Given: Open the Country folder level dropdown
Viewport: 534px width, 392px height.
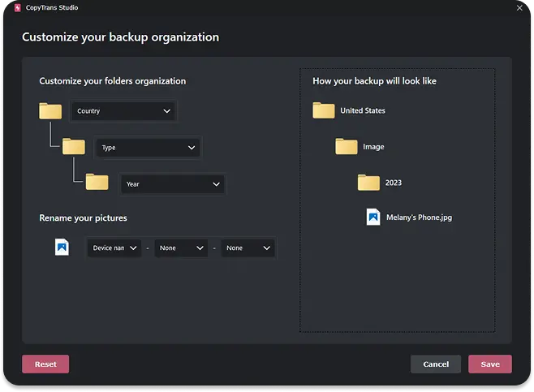Looking at the screenshot, I should (x=123, y=111).
